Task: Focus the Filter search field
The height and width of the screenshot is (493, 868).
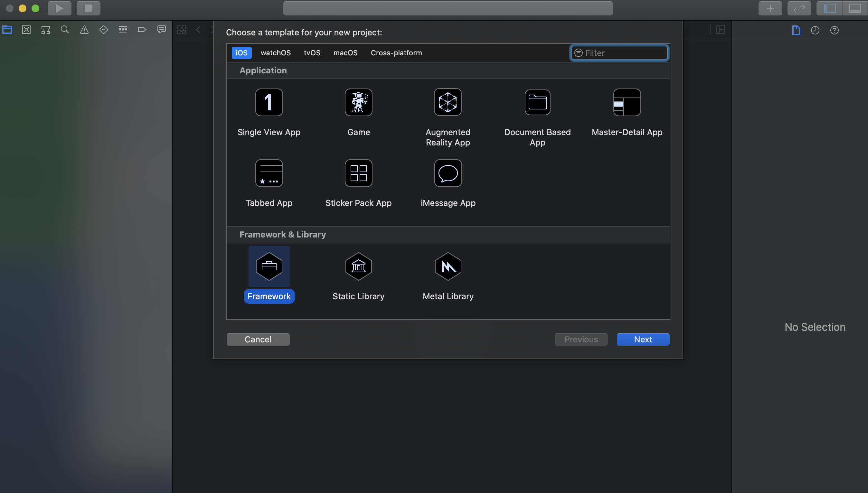Action: tap(623, 53)
